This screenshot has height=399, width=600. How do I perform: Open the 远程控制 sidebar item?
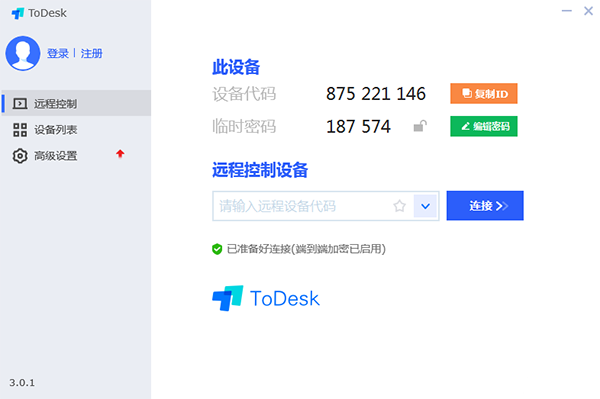coord(76,103)
